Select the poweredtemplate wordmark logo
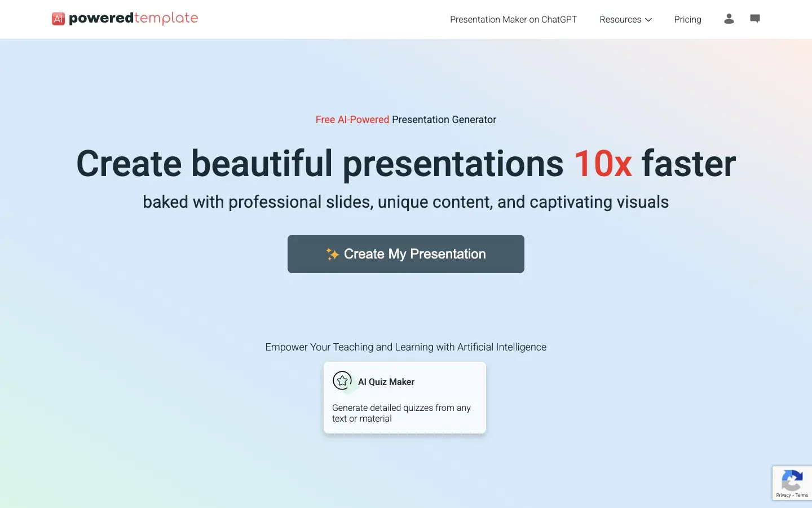This screenshot has height=508, width=812. point(133,18)
